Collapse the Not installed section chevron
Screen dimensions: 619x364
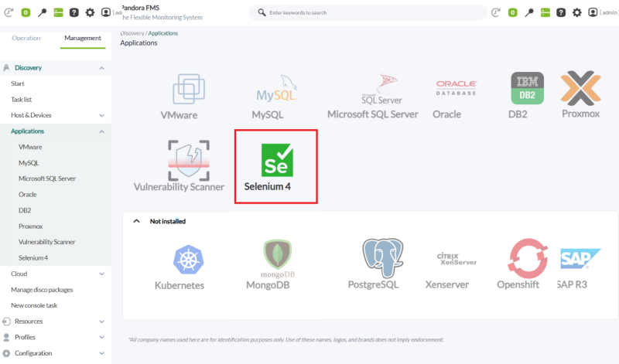pos(137,221)
